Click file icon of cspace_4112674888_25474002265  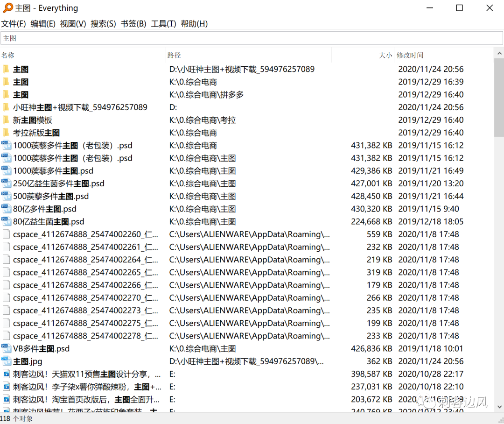tap(6, 272)
